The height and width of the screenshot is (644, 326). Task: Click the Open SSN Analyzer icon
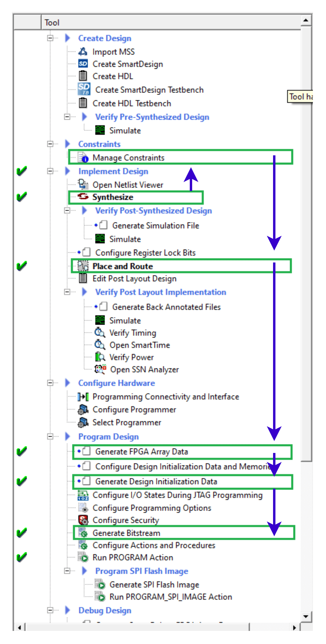(100, 369)
